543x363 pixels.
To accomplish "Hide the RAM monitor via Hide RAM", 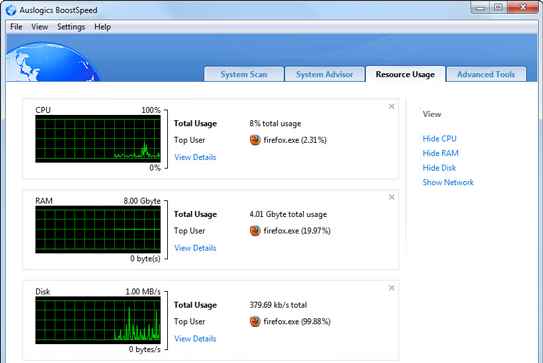I will coord(440,153).
